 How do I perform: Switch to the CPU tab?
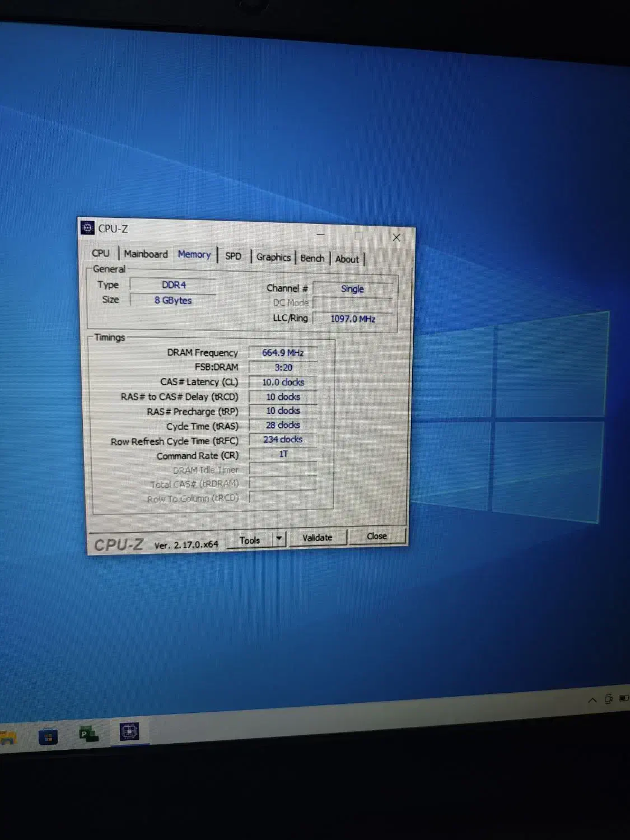click(101, 253)
